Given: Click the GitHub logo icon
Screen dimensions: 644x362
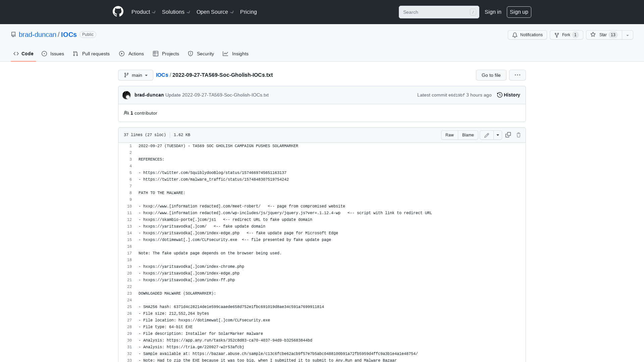Looking at the screenshot, I should pos(118,12).
